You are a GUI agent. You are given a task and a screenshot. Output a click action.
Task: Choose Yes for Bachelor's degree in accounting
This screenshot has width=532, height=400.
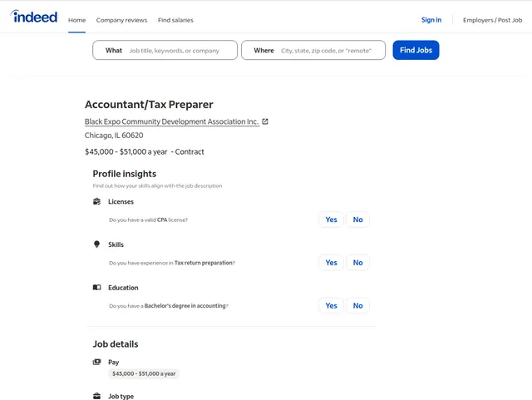tap(331, 306)
